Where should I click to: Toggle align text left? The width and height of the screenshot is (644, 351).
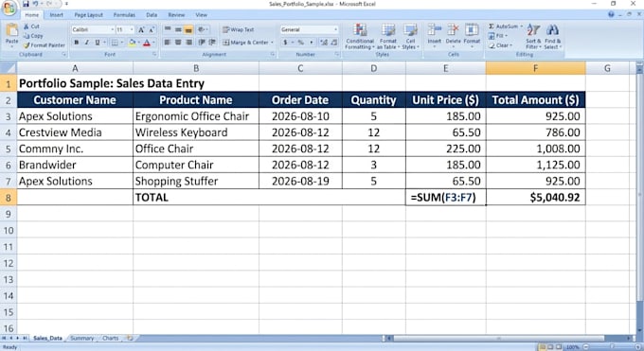tap(168, 43)
